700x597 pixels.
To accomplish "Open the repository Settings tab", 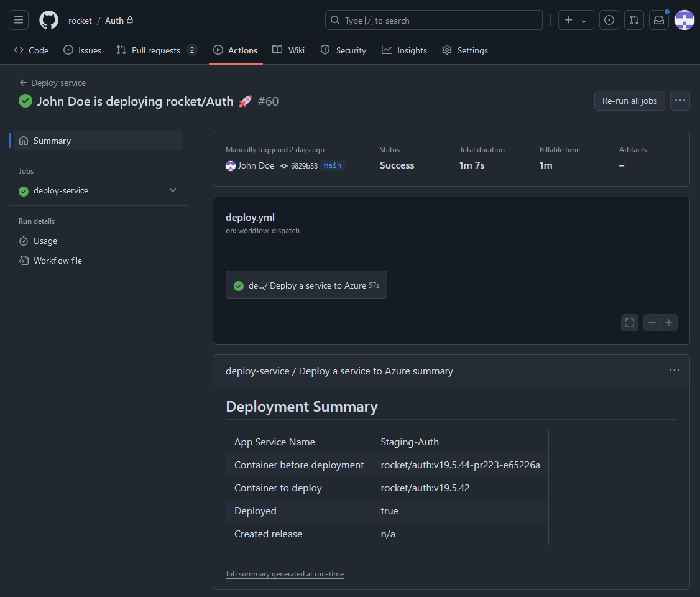I will point(465,50).
